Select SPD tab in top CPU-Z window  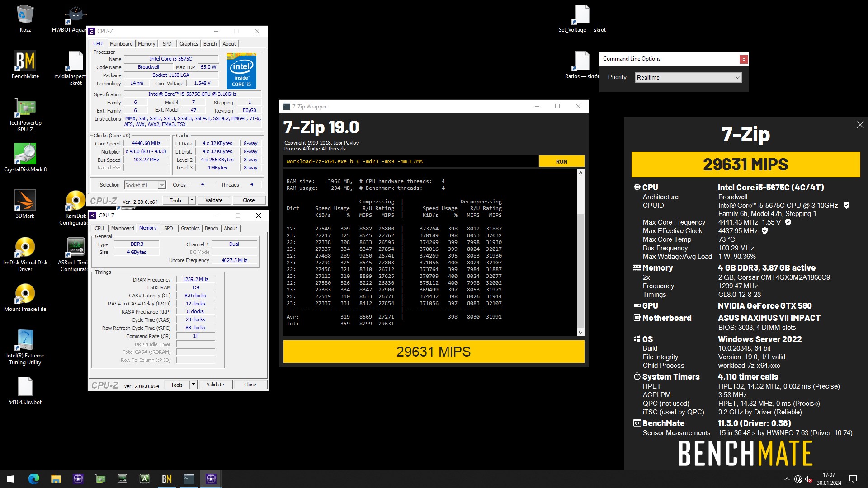[167, 44]
